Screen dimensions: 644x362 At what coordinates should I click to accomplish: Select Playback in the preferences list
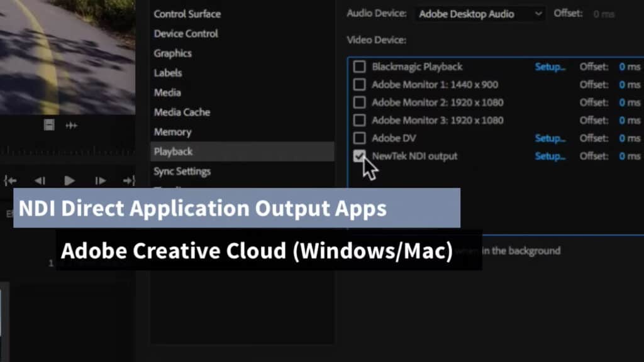173,151
